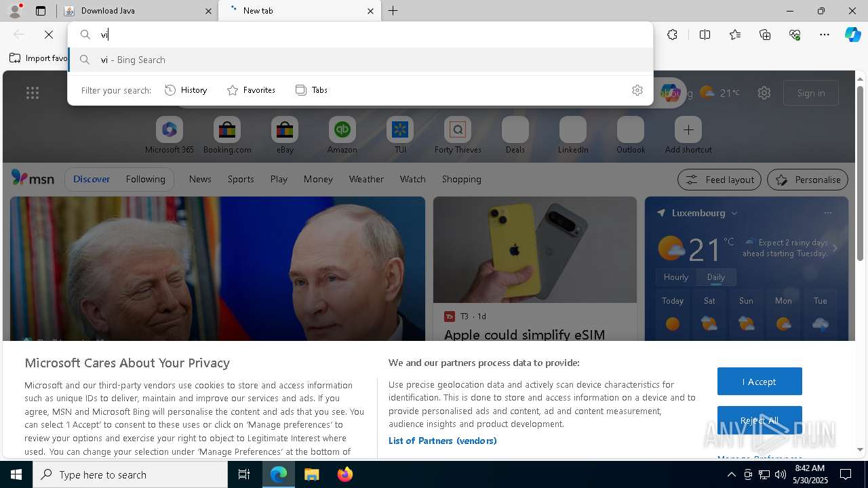Open the Sports menu item
Image resolution: width=868 pixels, height=488 pixels.
(241, 179)
